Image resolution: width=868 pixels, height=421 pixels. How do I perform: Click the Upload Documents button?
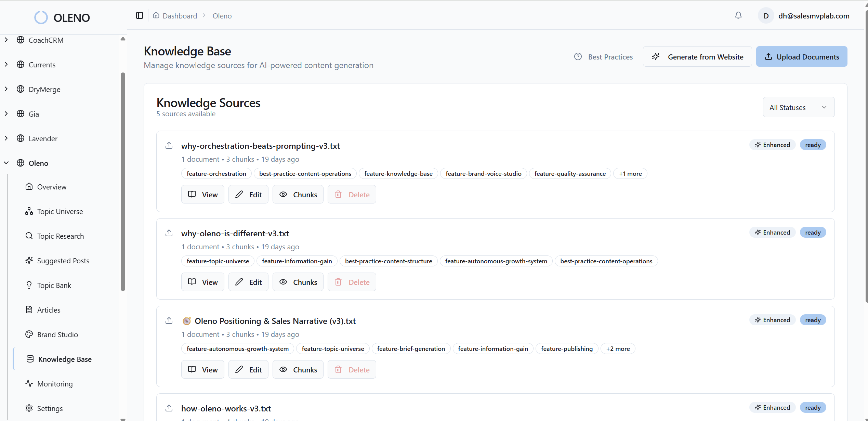pyautogui.click(x=802, y=56)
